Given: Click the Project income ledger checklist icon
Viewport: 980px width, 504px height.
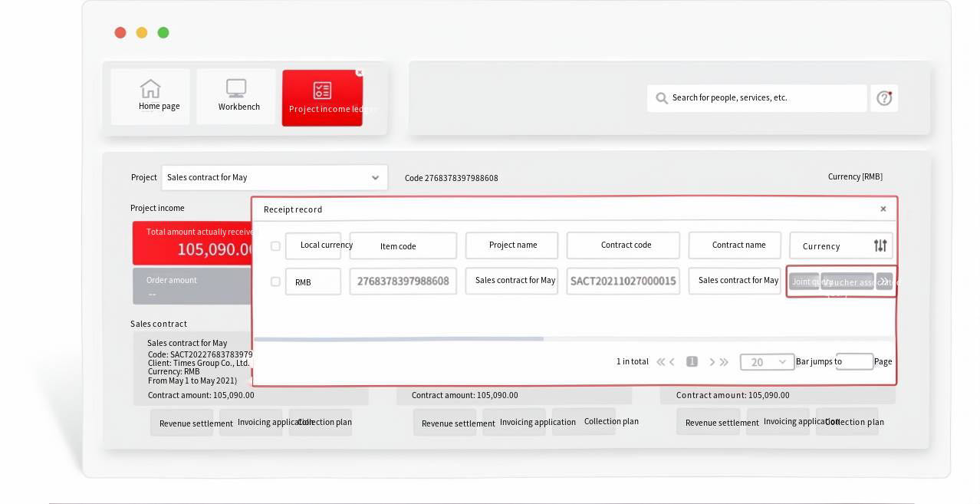Looking at the screenshot, I should coord(322,91).
